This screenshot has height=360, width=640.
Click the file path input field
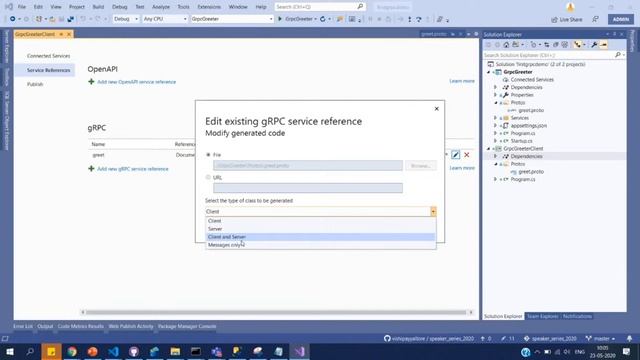pyautogui.click(x=308, y=165)
